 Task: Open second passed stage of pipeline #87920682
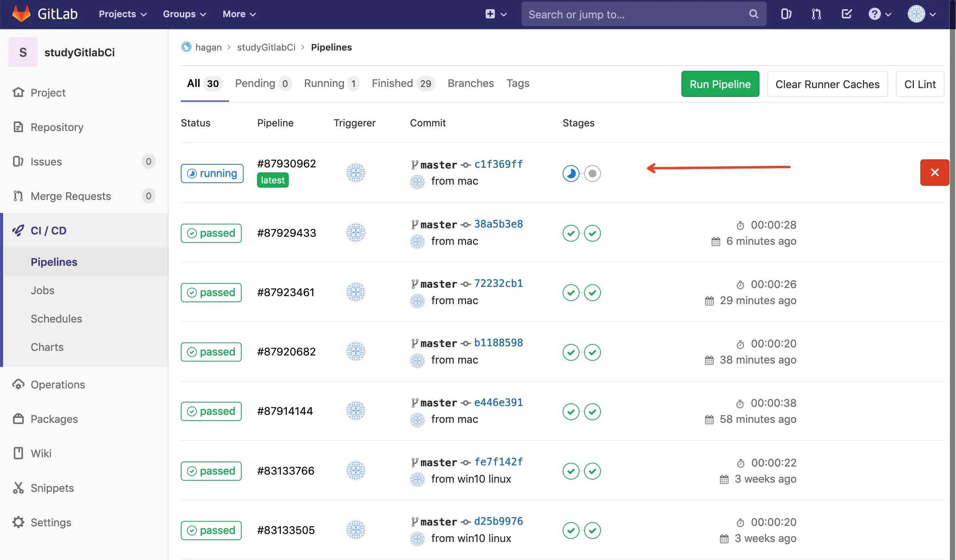pyautogui.click(x=592, y=352)
